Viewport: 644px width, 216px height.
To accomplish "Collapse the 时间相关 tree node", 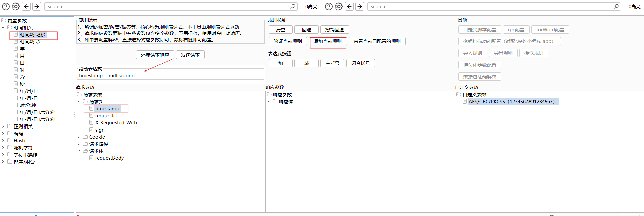I will click(x=3, y=28).
